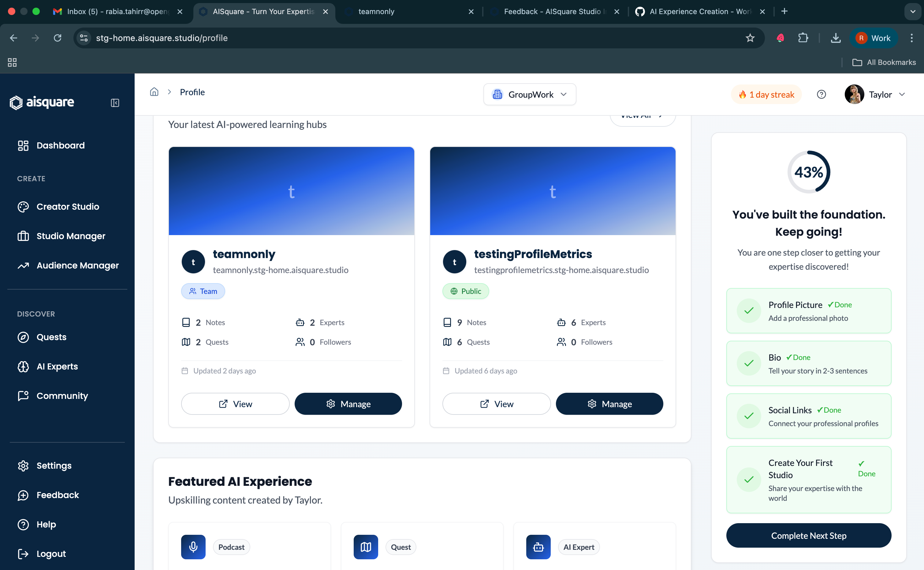Click the Complete Next Step button
The width and height of the screenshot is (924, 570).
[x=808, y=535]
